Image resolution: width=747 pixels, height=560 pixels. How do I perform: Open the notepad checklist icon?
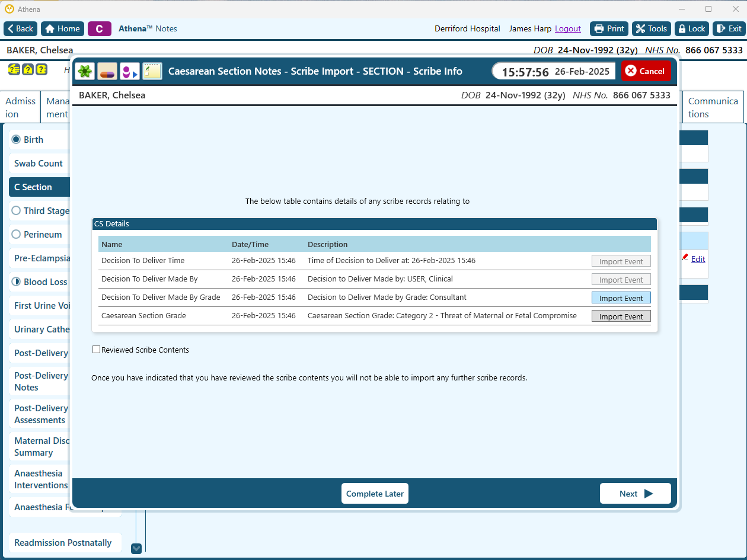point(152,71)
